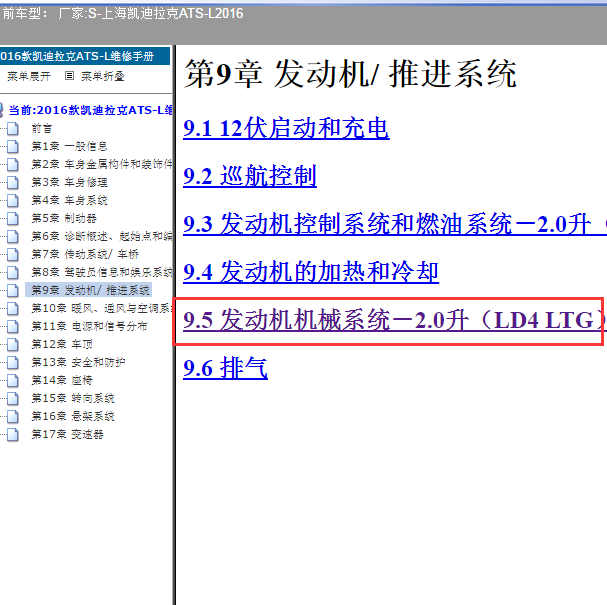Collapse all menus with 菜单折叠 text
This screenshot has width=607, height=605.
click(x=103, y=76)
